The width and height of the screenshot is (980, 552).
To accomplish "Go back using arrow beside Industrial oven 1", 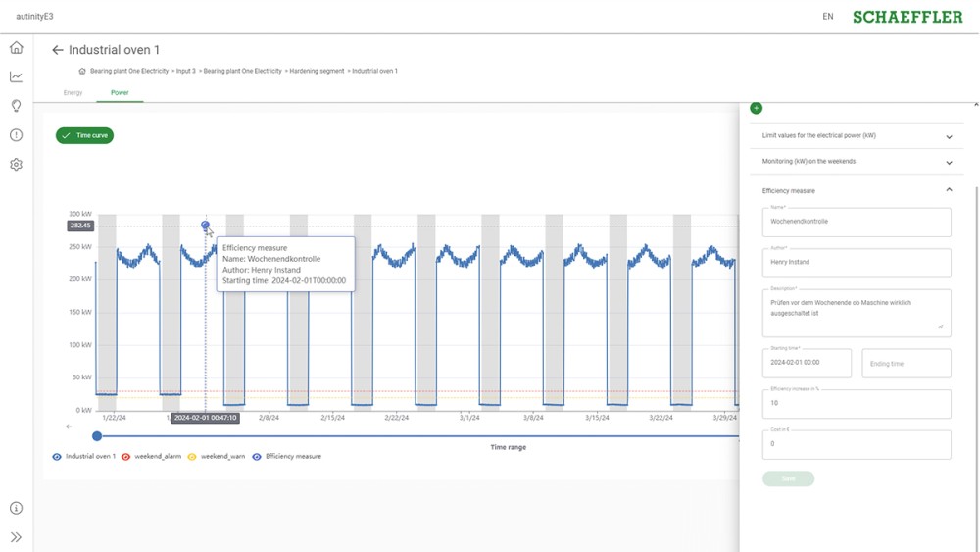I will 57,50.
